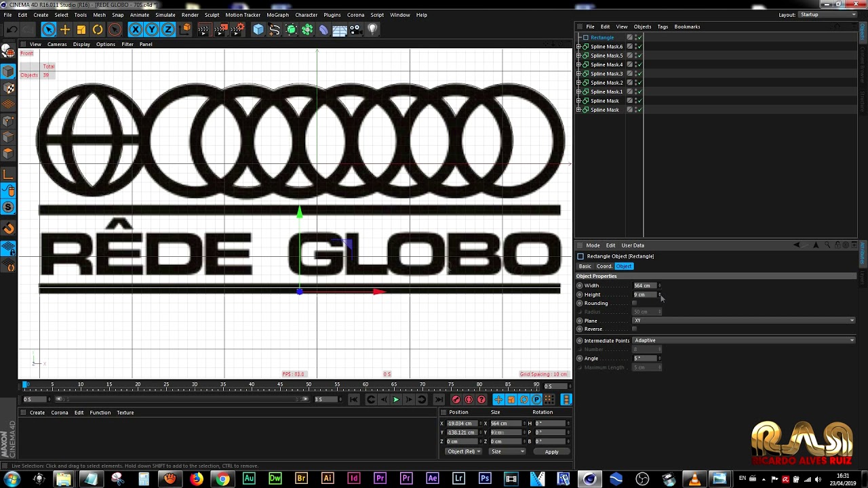Switch to the Basic tab
The image size is (868, 488).
(585, 266)
